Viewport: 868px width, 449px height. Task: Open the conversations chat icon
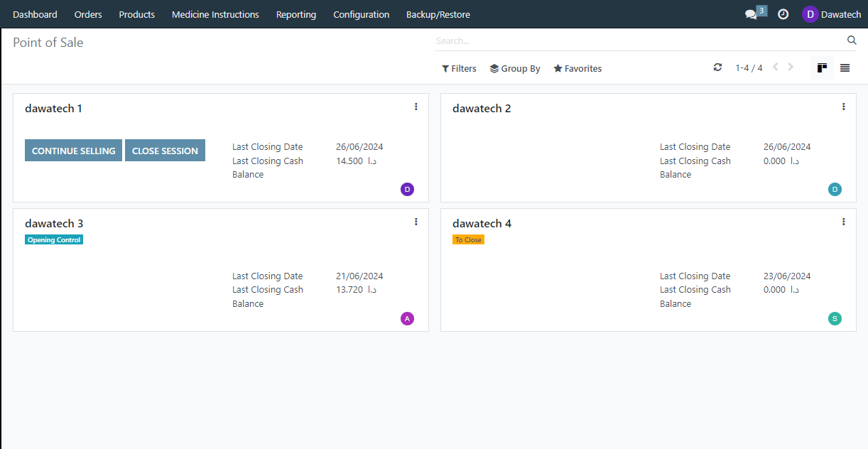(751, 15)
